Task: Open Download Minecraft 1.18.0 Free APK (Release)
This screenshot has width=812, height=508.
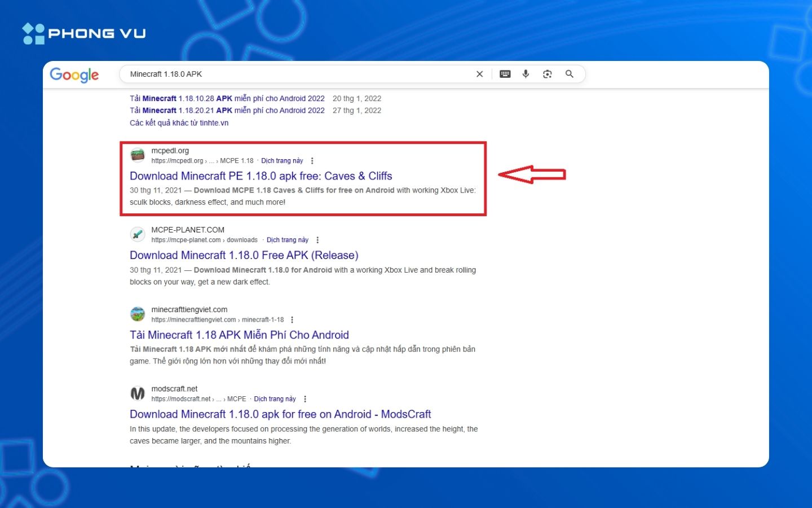Action: click(244, 255)
